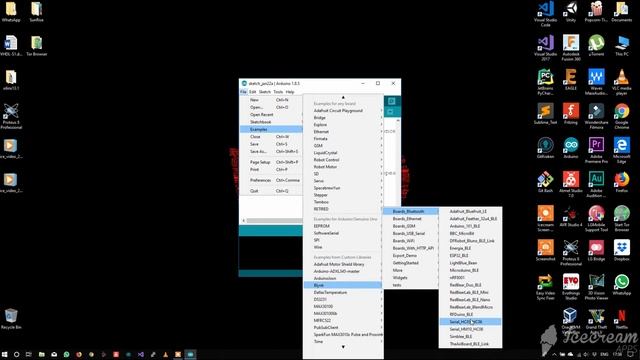Open the Wondershare Filmora shortcut

coord(596,116)
